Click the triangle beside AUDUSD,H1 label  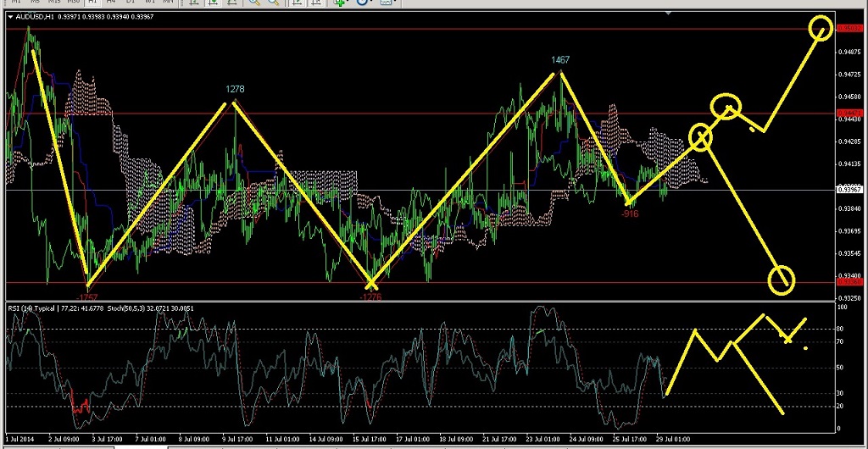[x=10, y=16]
